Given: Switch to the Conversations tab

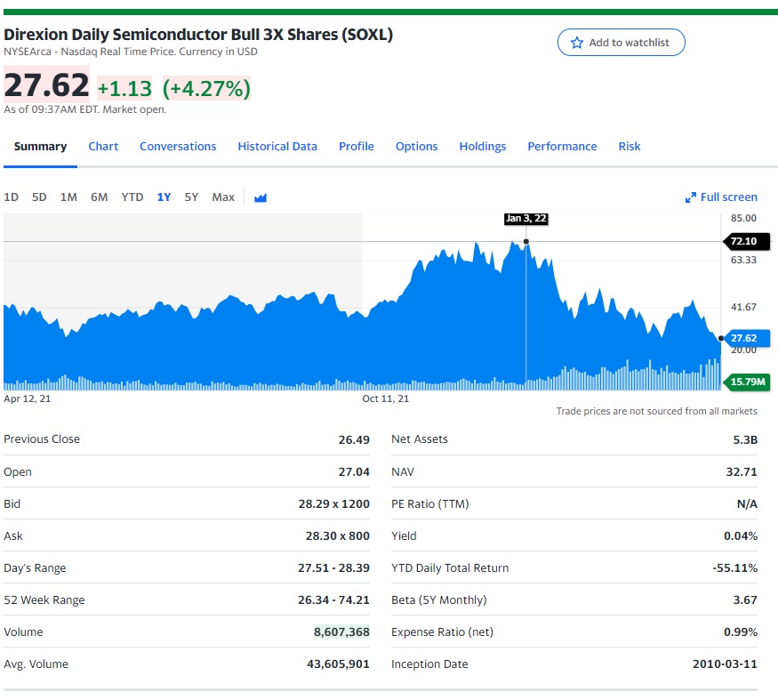Looking at the screenshot, I should click(178, 147).
